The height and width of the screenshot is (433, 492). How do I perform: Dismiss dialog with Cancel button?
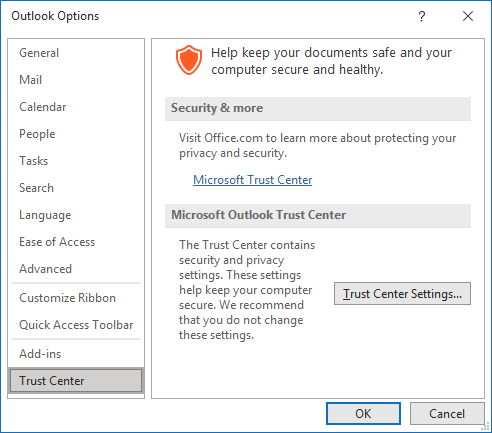point(447,414)
